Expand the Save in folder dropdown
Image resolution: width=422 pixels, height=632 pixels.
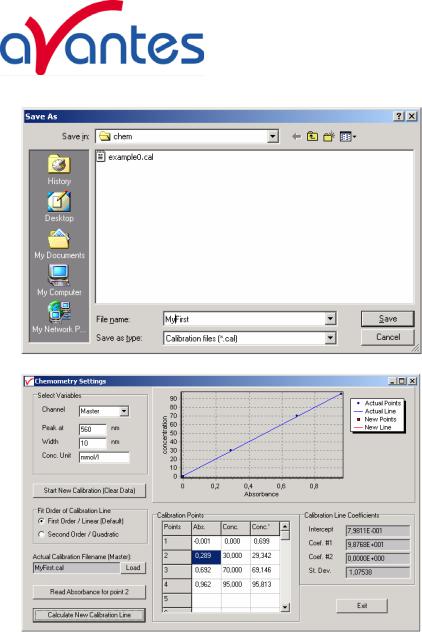(272, 137)
